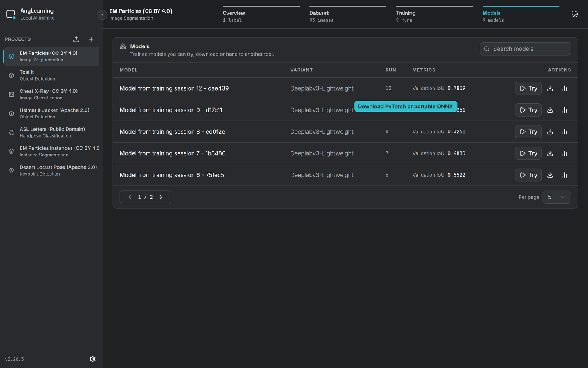Click the AnyLearning logo icon
This screenshot has width=588, height=368.
click(x=11, y=14)
